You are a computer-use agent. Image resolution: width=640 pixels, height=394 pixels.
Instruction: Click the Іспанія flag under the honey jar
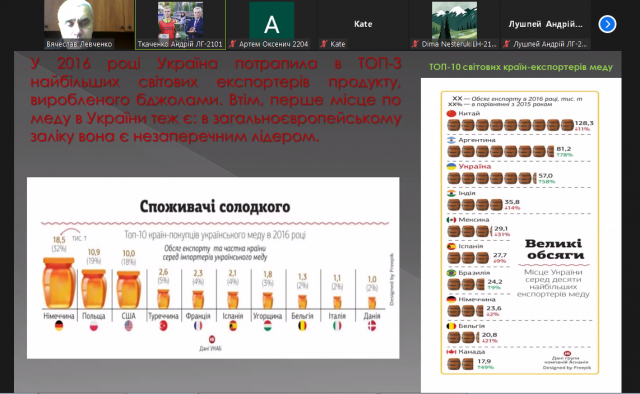click(233, 326)
